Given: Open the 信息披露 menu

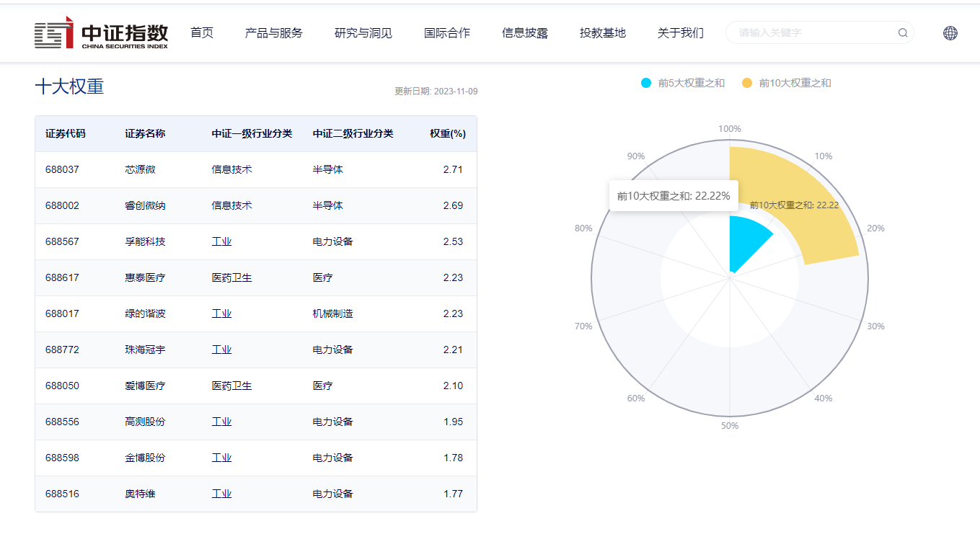Looking at the screenshot, I should pyautogui.click(x=524, y=32).
